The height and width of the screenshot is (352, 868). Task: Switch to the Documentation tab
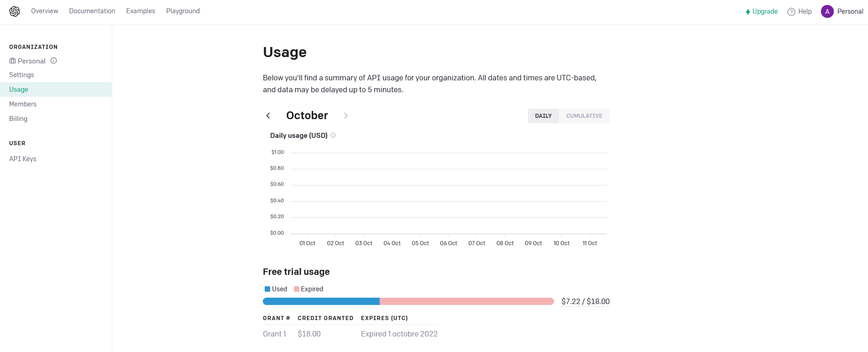[92, 11]
